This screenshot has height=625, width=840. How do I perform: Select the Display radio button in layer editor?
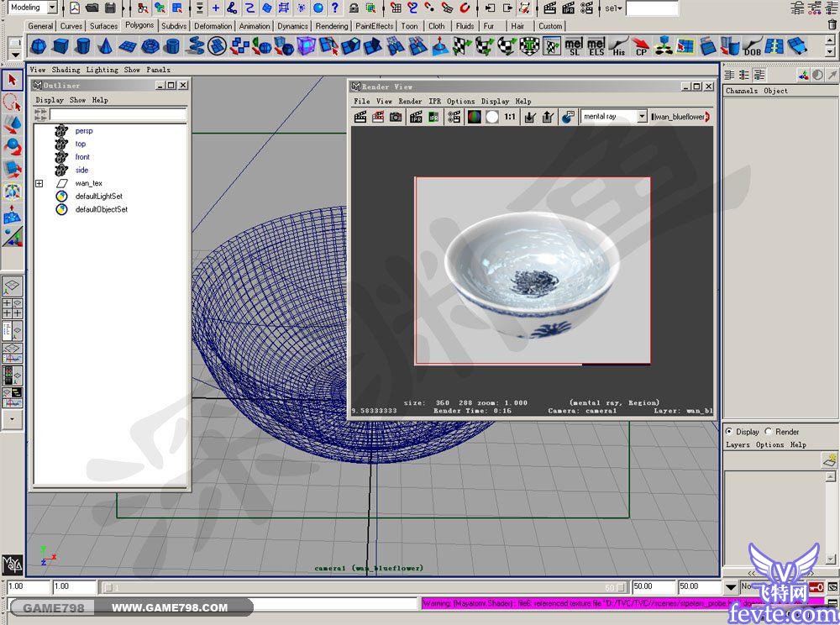[728, 432]
